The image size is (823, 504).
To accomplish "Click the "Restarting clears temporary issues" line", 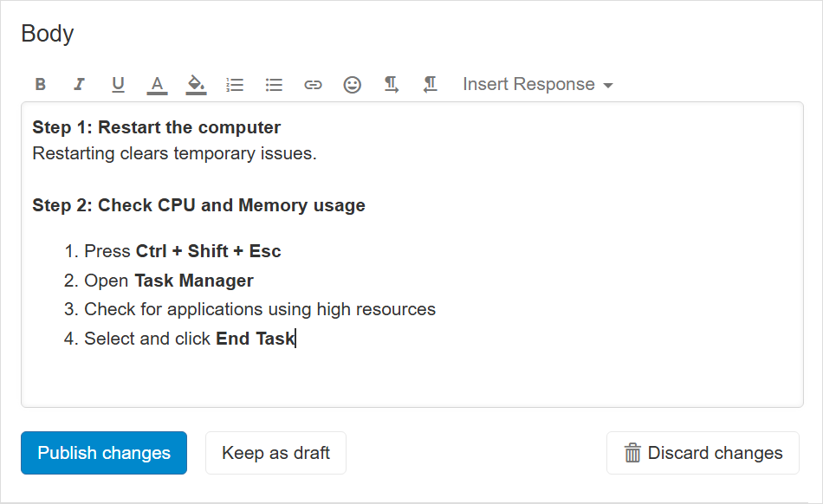I will point(174,154).
